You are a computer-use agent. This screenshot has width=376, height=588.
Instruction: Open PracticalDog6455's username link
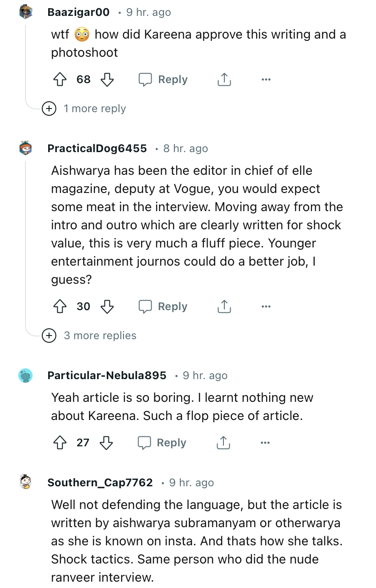click(97, 148)
